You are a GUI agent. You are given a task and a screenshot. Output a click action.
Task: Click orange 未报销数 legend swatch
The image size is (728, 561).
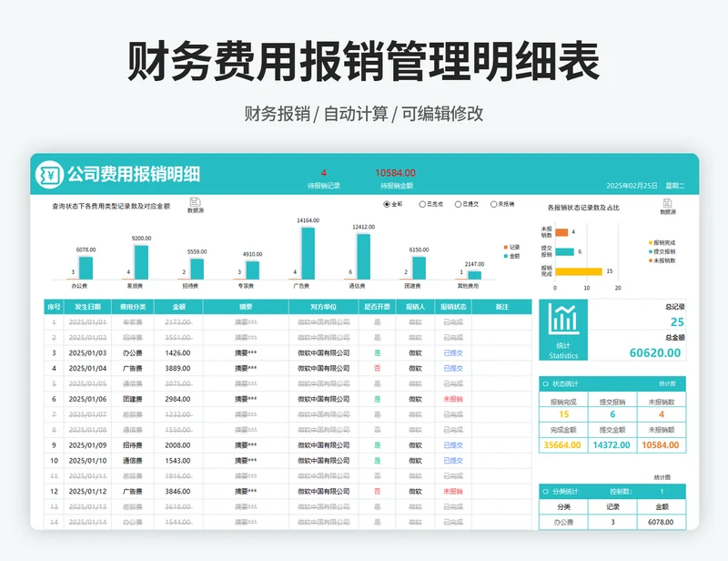[651, 260]
